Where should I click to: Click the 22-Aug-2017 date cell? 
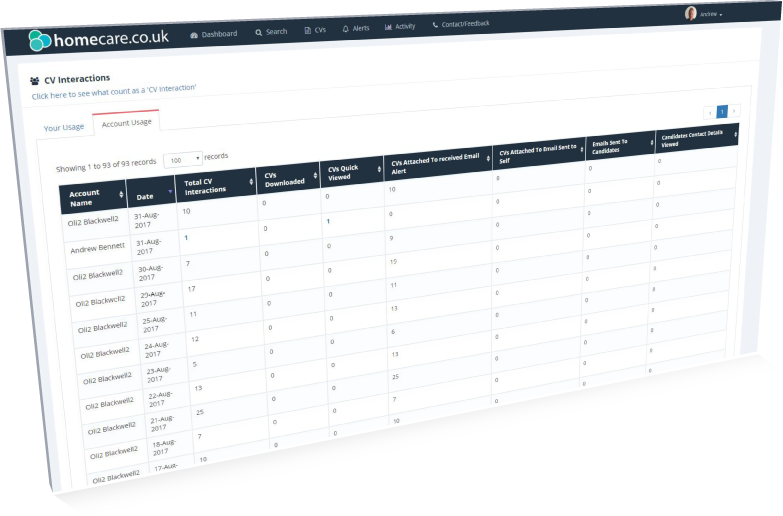161,399
